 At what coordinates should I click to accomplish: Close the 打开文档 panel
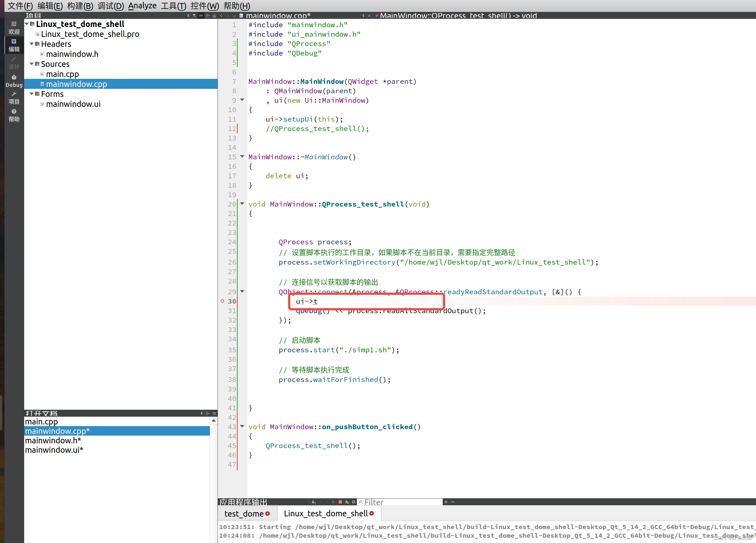[x=214, y=413]
